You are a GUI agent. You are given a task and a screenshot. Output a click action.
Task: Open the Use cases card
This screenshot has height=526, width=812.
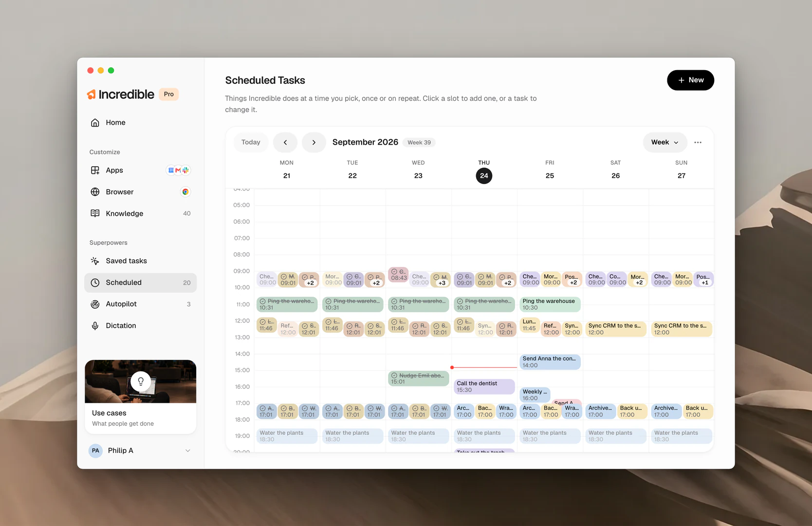(140, 397)
